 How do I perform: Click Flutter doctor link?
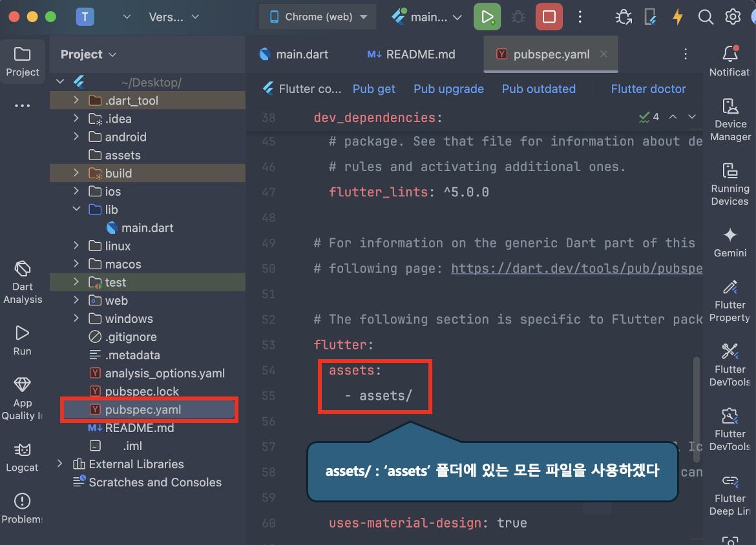coord(648,89)
